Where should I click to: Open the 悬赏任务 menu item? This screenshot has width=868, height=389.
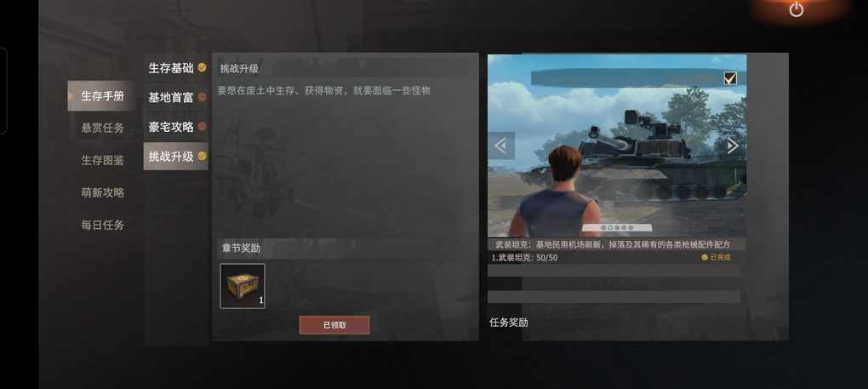(x=102, y=128)
